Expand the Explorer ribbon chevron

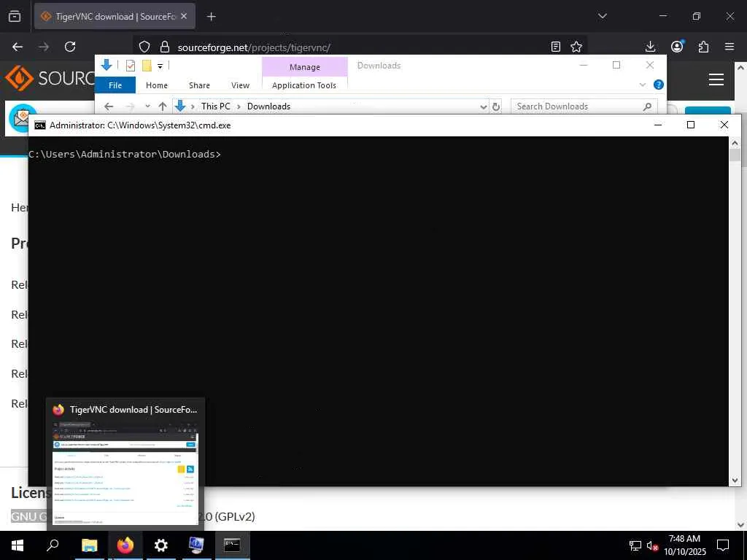643,85
